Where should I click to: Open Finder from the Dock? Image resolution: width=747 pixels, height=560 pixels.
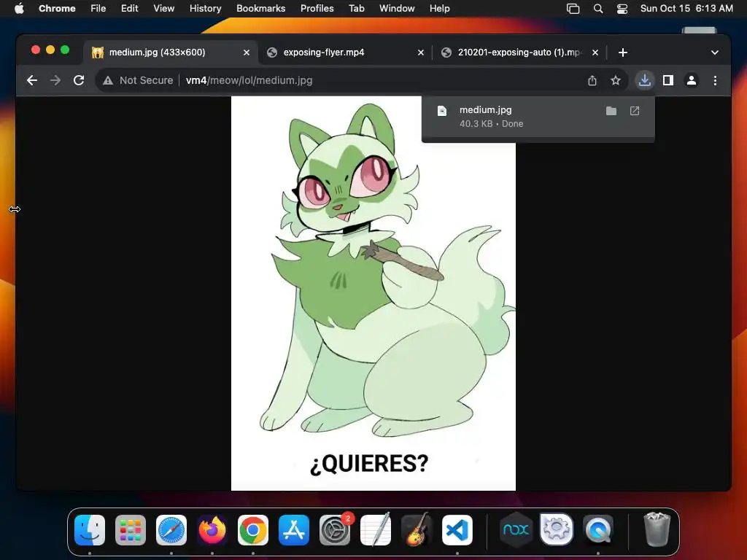(90, 530)
